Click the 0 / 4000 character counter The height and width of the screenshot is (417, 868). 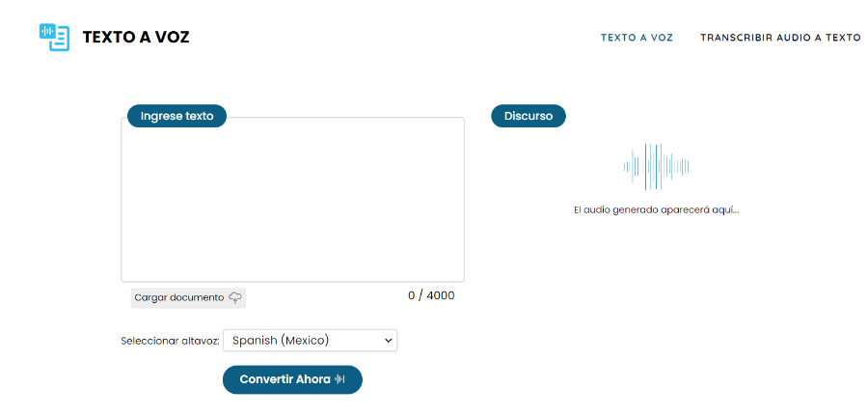(430, 295)
